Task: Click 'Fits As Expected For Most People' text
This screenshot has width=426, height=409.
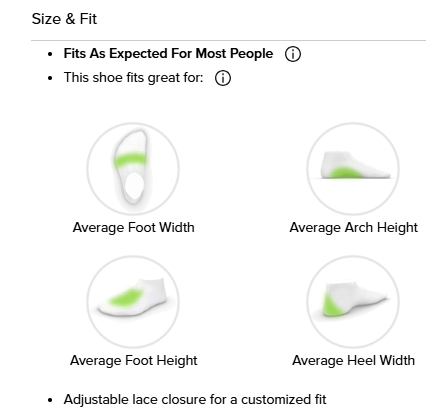Action: pos(168,54)
